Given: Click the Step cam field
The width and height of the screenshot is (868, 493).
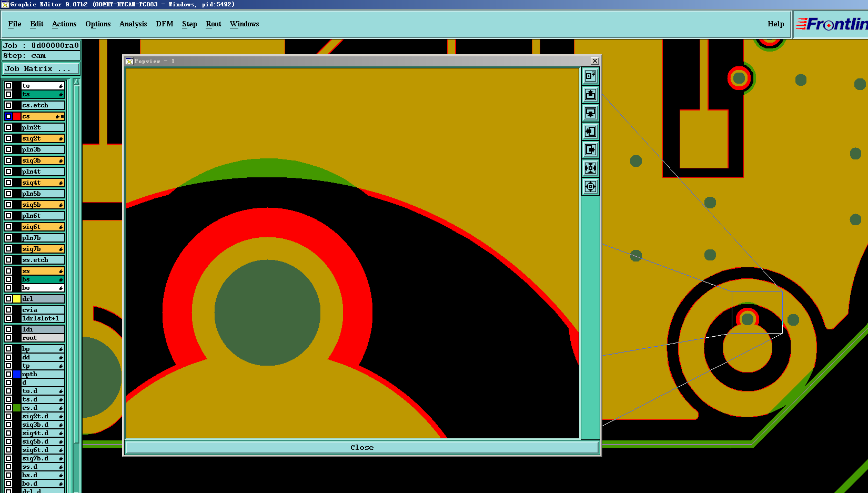Looking at the screenshot, I should 41,56.
